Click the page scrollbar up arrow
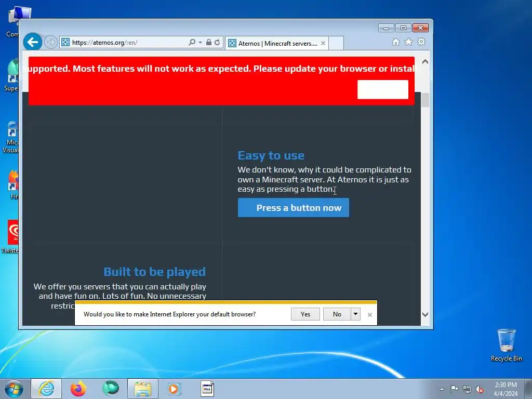 (x=425, y=62)
